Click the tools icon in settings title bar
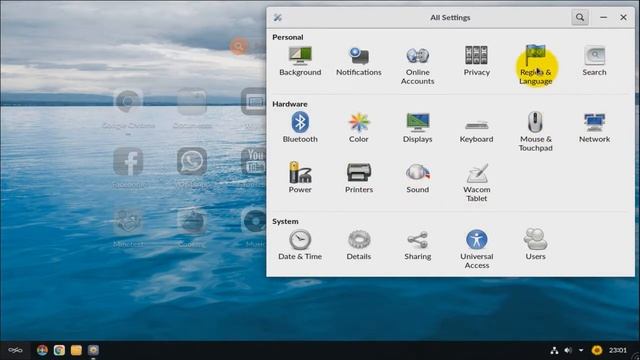 click(278, 18)
